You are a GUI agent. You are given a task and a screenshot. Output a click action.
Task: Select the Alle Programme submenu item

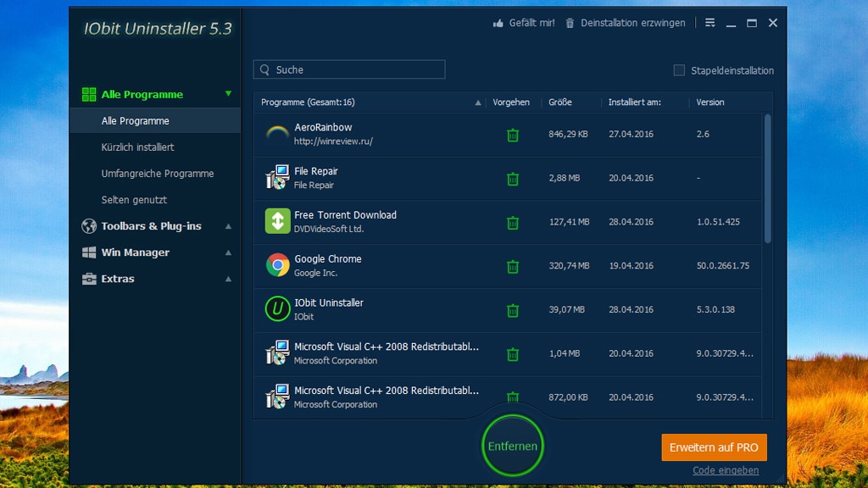pos(155,120)
